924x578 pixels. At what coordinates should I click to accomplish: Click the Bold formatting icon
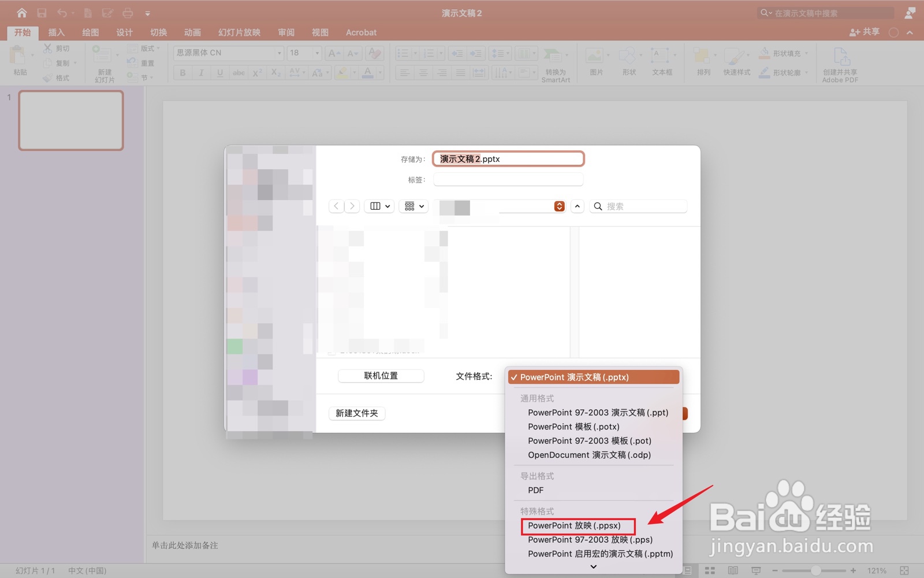[182, 73]
